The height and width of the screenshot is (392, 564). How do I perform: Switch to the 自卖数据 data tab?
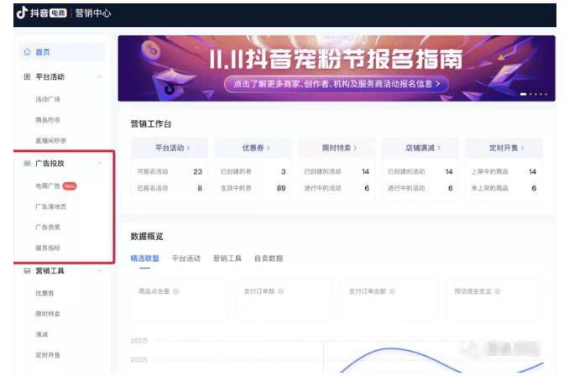click(x=269, y=259)
